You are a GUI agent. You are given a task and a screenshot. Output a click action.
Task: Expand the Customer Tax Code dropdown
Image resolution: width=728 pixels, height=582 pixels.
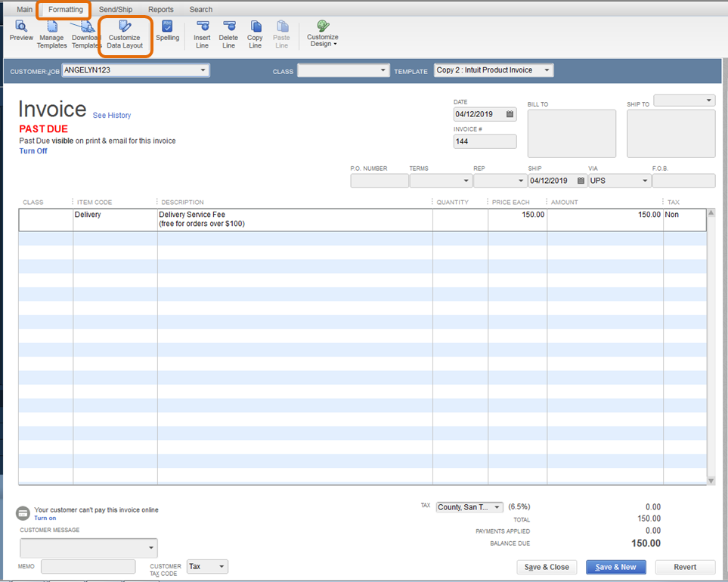coord(219,566)
